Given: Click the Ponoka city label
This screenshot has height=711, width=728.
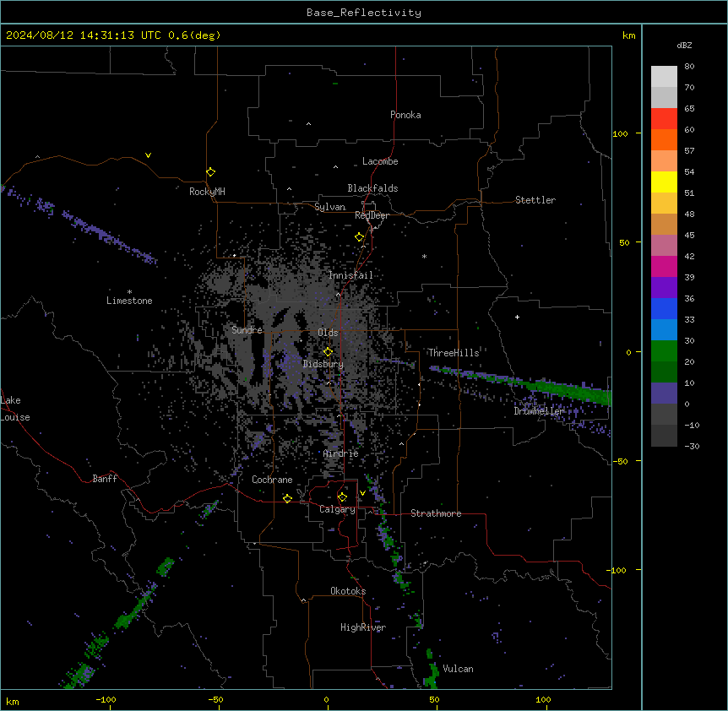Looking at the screenshot, I should [405, 115].
